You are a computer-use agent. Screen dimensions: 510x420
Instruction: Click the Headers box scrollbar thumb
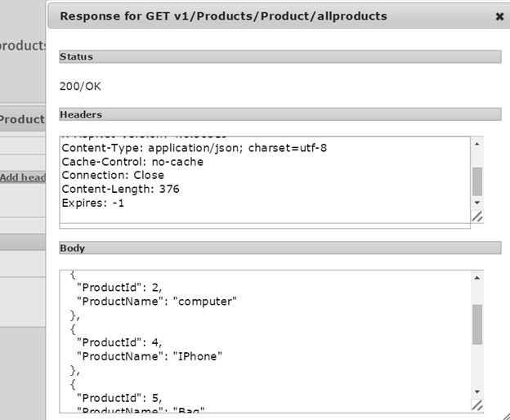(477, 181)
